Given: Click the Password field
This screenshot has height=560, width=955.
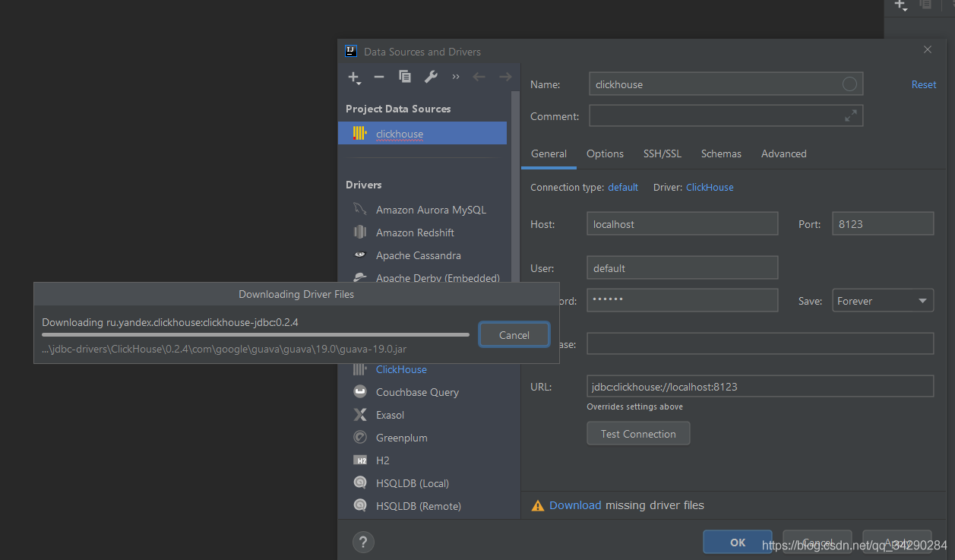Looking at the screenshot, I should 682,299.
